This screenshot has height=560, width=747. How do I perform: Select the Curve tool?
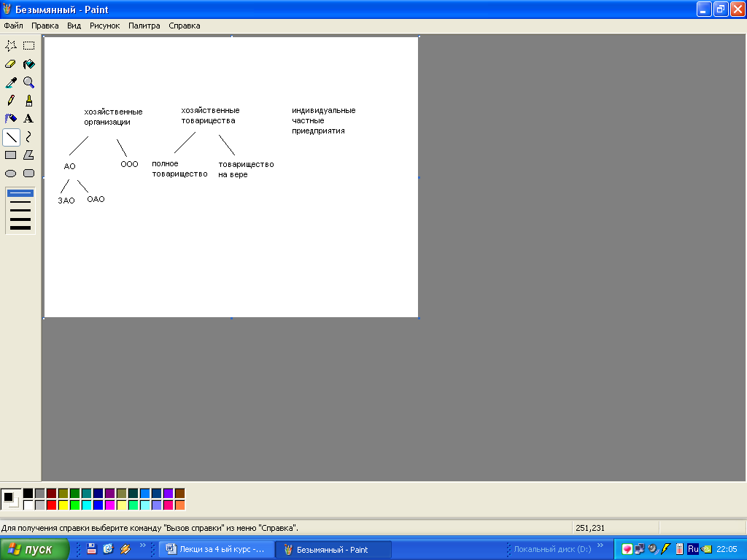pyautogui.click(x=29, y=137)
